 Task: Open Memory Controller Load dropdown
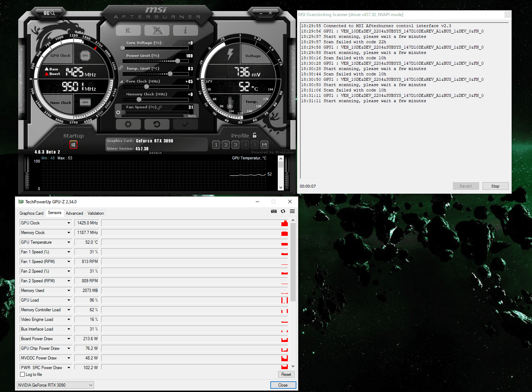tap(69, 310)
